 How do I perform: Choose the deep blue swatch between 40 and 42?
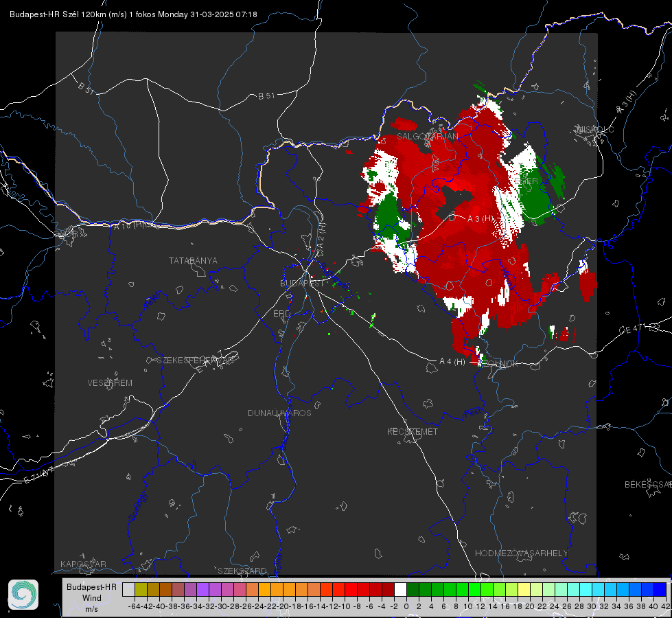click(x=660, y=589)
